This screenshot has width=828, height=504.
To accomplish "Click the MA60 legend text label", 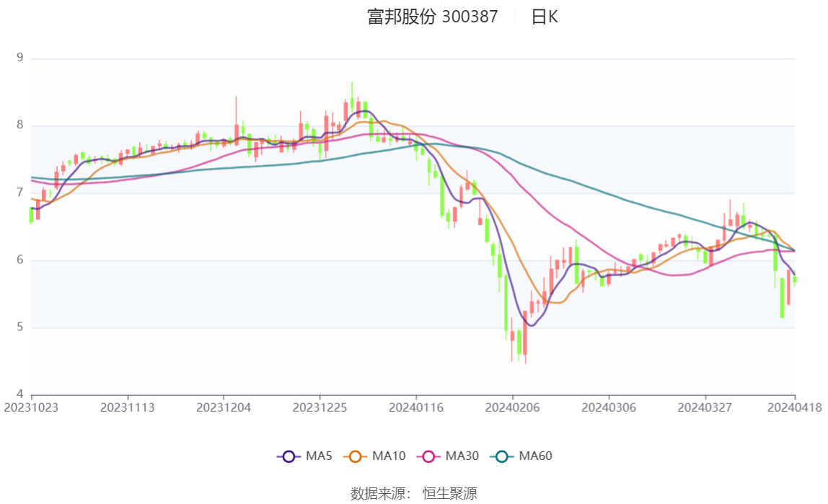I will (535, 456).
